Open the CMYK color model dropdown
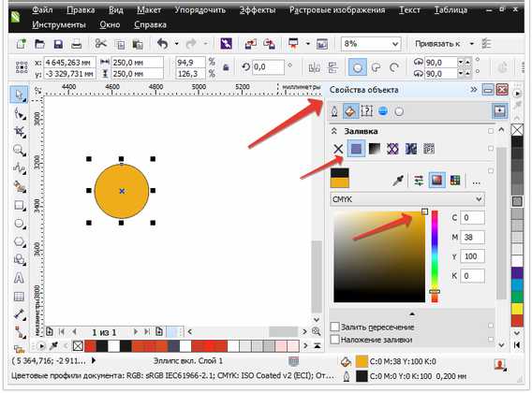Viewport: 532px width, 393px height. coord(407,199)
